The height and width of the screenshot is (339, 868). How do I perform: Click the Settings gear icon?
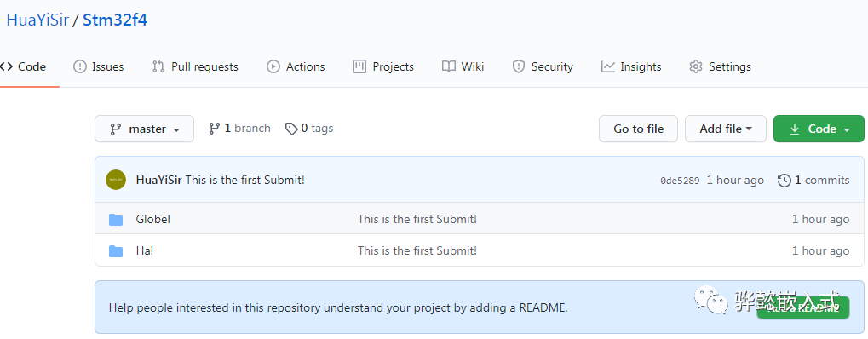[x=695, y=66]
